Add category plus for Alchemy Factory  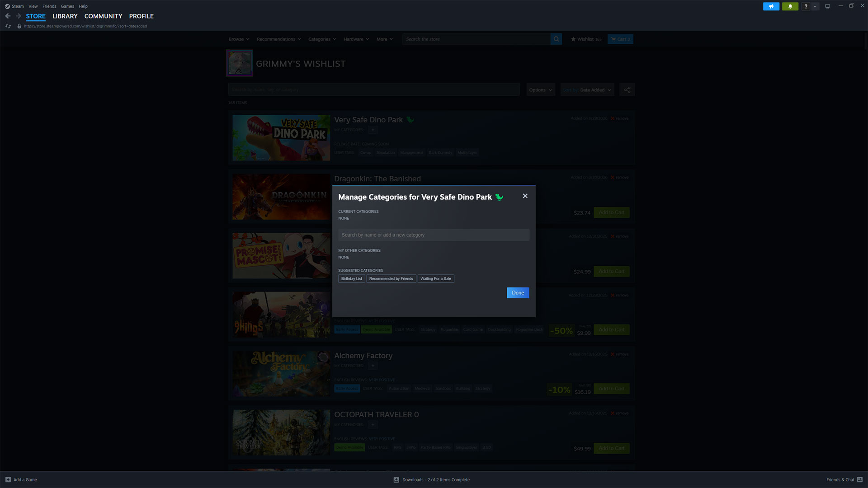click(373, 366)
